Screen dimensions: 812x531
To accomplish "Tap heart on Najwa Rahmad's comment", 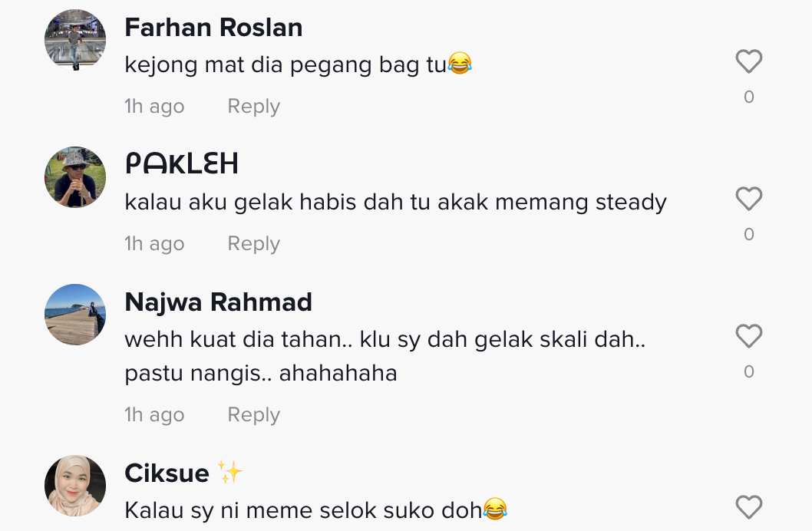I will [x=749, y=336].
